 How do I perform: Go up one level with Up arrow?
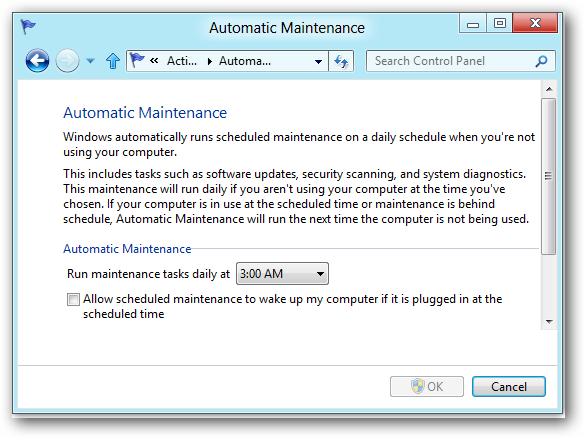point(113,61)
